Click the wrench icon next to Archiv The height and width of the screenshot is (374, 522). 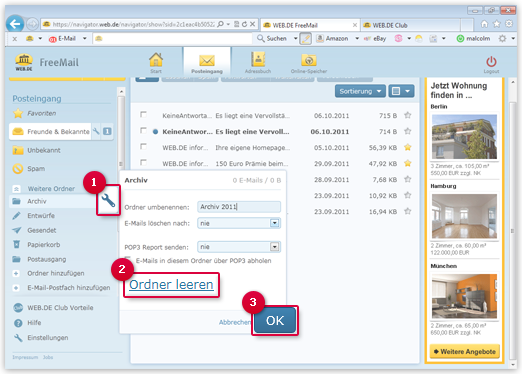coord(108,201)
